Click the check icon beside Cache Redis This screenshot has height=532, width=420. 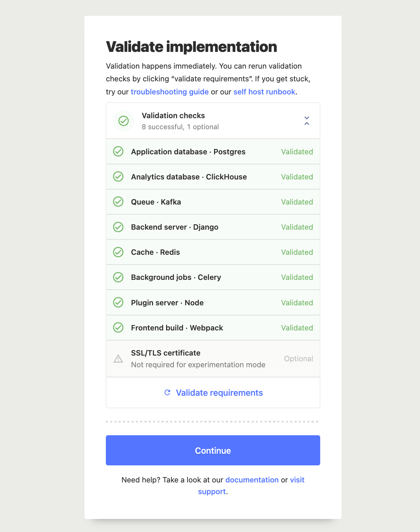tap(119, 252)
